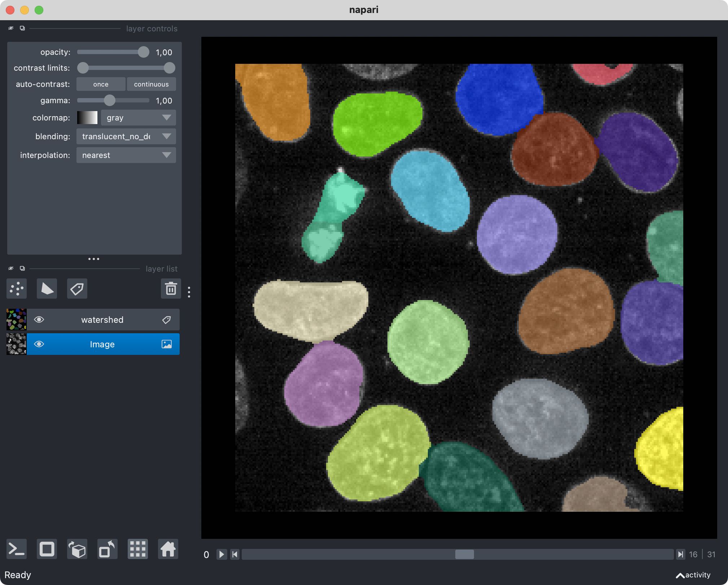This screenshot has width=728, height=585.
Task: Open the blending mode dropdown
Action: (126, 136)
